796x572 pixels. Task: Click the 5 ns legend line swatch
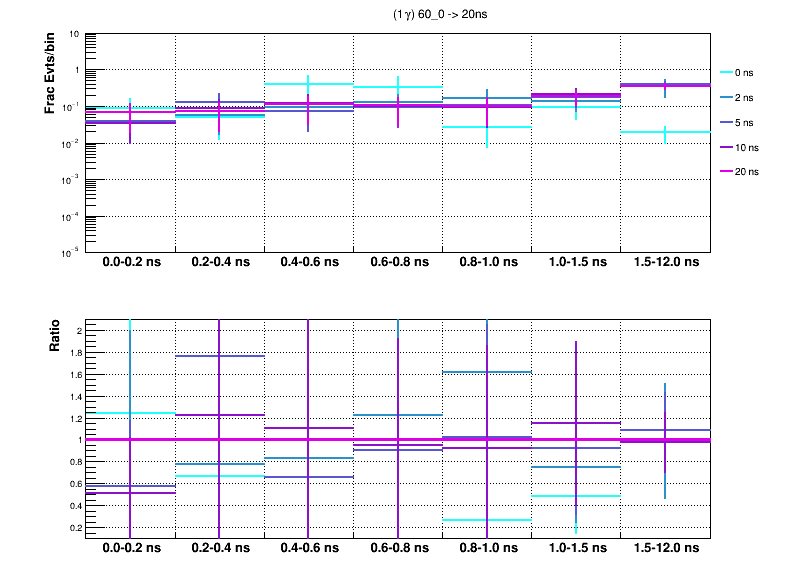click(x=727, y=122)
